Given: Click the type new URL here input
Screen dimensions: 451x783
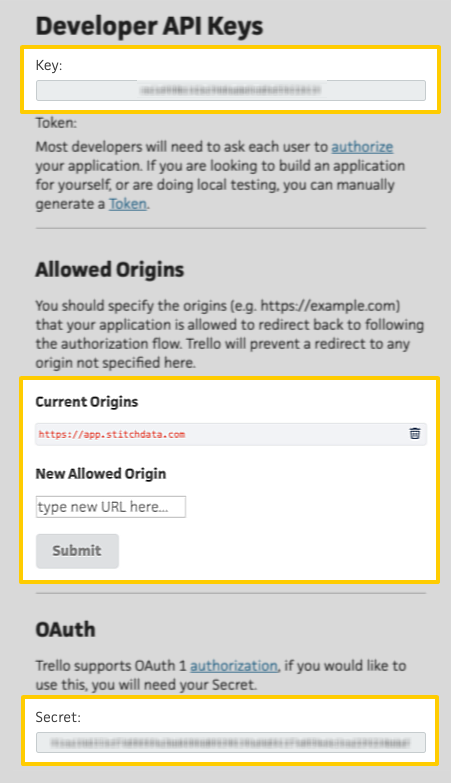Looking at the screenshot, I should [111, 507].
